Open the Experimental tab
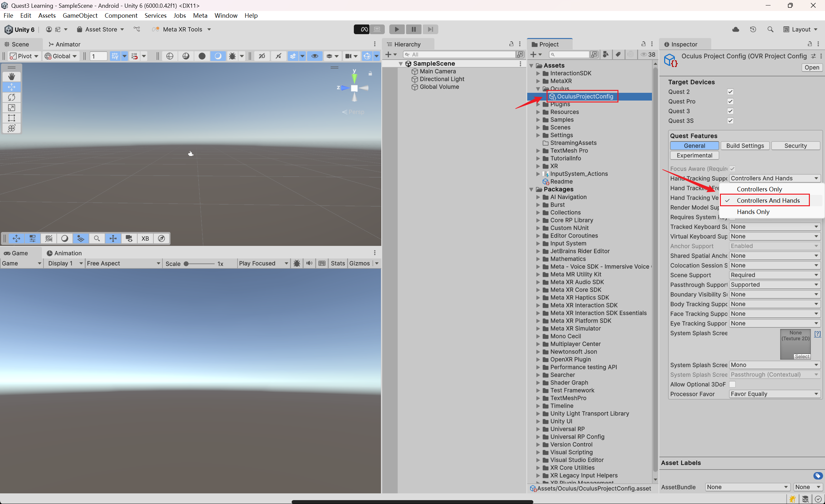This screenshot has height=504, width=825. 694,155
